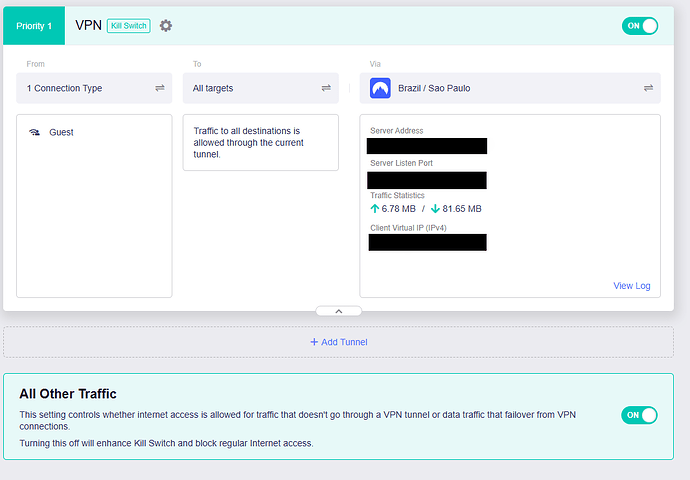
Task: Click the download traffic arrow icon
Action: [x=435, y=209]
